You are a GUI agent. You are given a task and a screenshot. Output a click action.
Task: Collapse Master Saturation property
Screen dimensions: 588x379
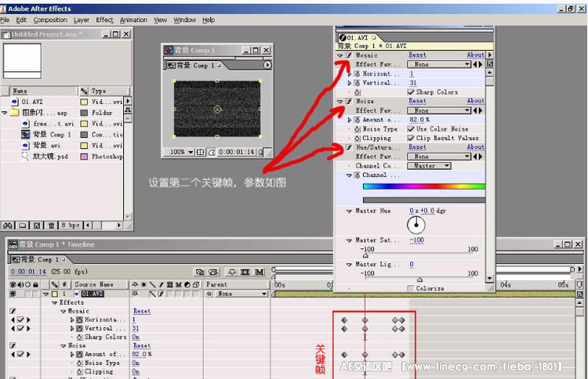(x=349, y=240)
